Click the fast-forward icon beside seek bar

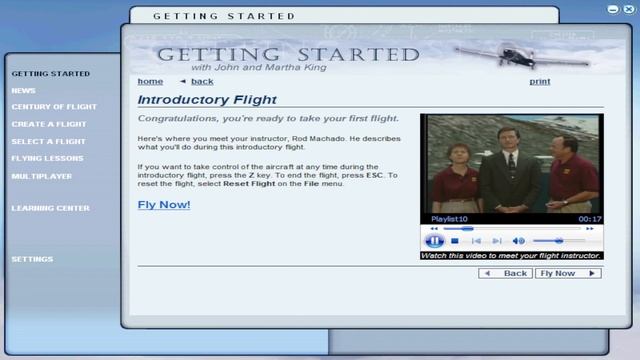tap(590, 229)
